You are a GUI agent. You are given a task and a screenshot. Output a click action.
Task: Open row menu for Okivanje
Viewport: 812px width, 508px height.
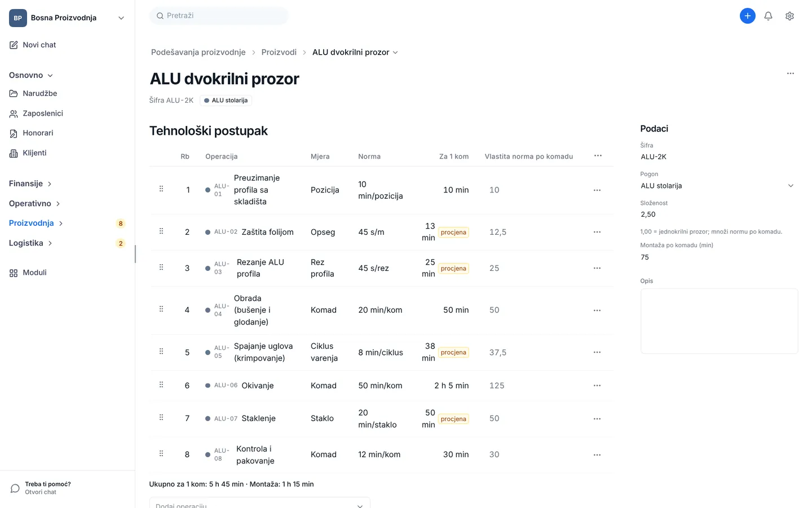coord(597,386)
